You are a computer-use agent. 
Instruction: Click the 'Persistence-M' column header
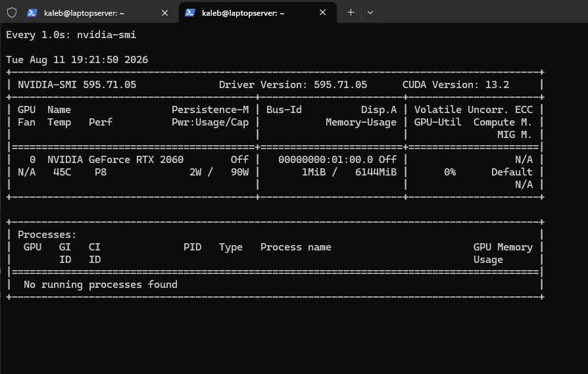click(x=210, y=110)
